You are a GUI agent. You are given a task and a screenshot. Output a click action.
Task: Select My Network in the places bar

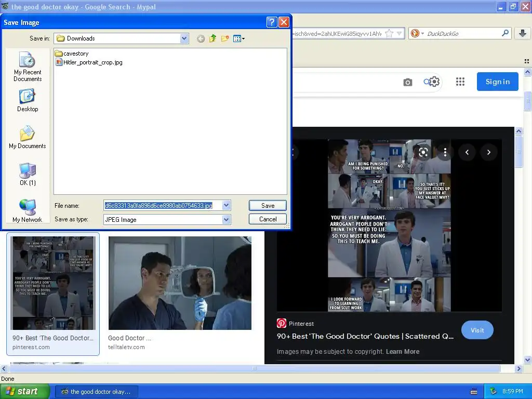coord(28,211)
